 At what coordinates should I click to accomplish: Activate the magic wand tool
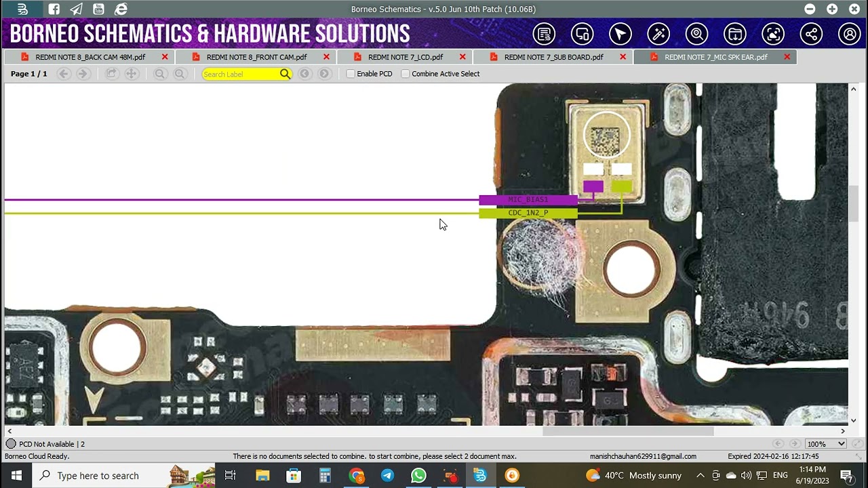click(658, 34)
